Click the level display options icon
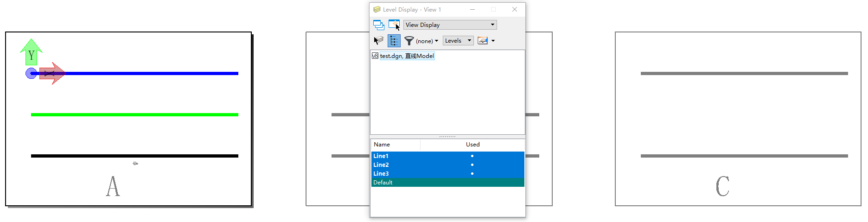This screenshot has width=868, height=222. click(x=483, y=41)
